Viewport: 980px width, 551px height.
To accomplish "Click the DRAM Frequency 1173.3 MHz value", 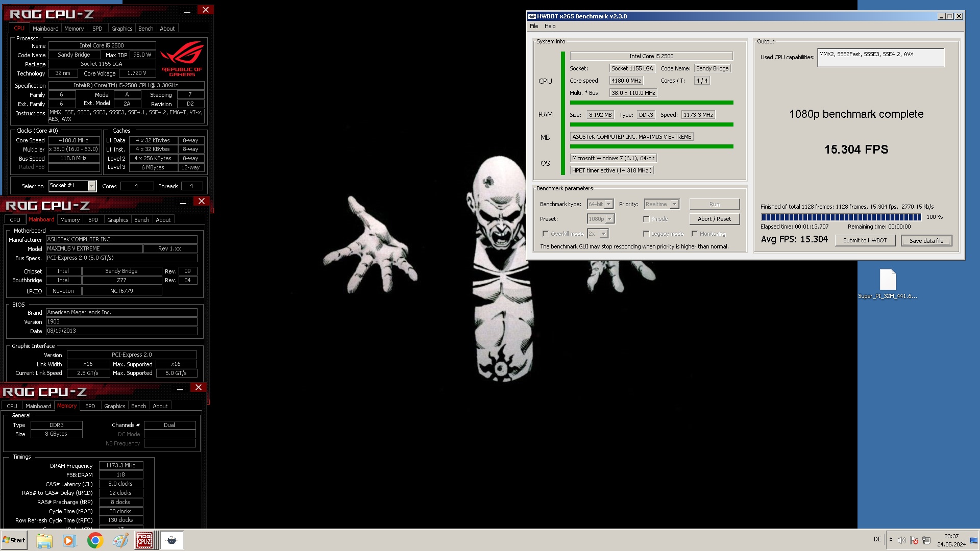I will 120,466.
